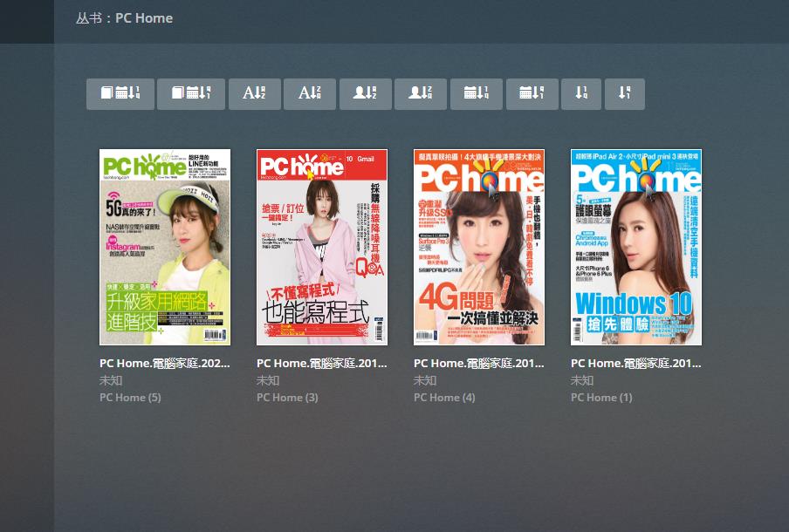Open the book title above PC Home (5)
Viewport: 789px width, 532px height.
pyautogui.click(x=165, y=364)
